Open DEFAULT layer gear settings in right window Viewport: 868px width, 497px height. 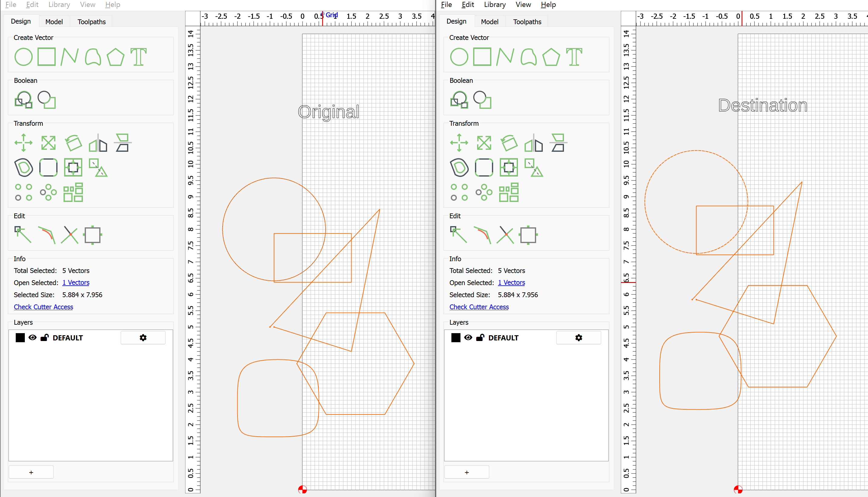(578, 338)
